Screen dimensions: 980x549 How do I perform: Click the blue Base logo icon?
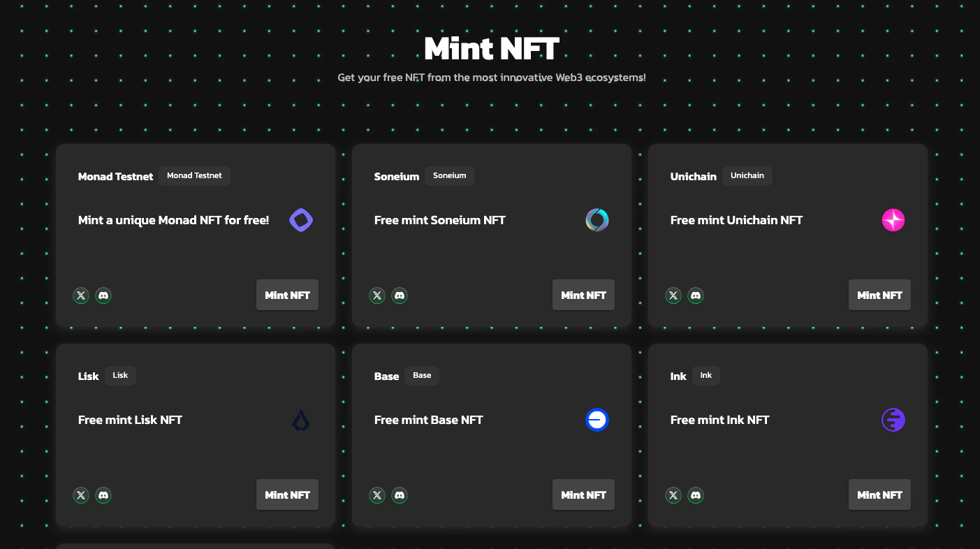pos(597,420)
